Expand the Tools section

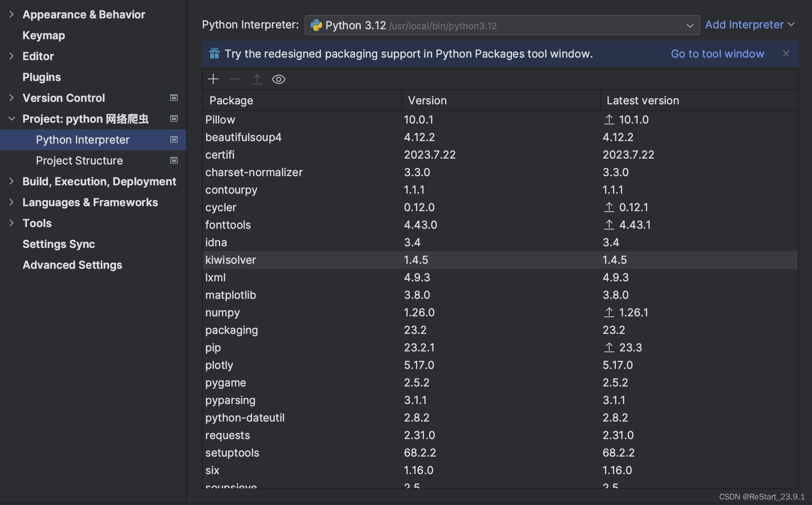[x=12, y=223]
